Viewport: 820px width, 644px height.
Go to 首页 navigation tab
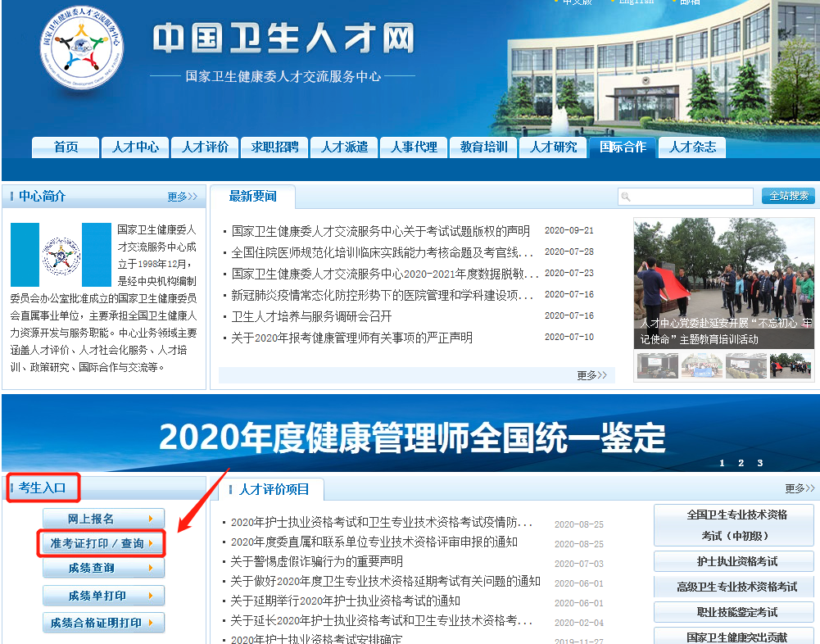(x=66, y=147)
